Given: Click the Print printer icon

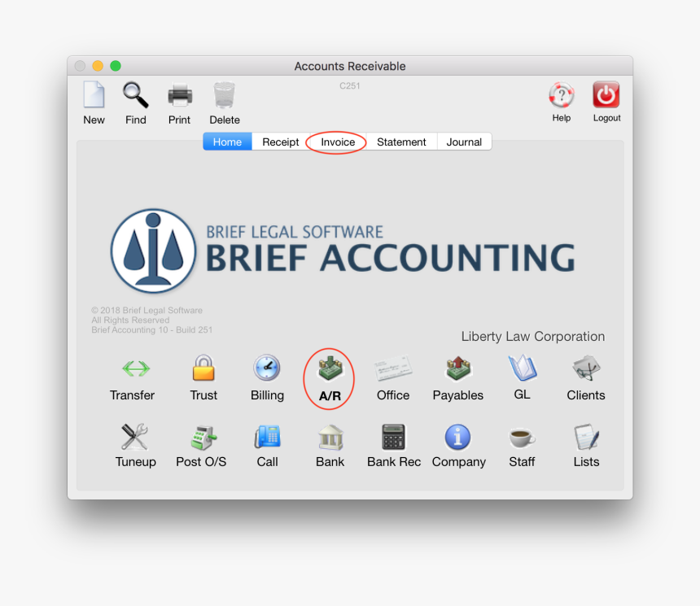Looking at the screenshot, I should [x=179, y=94].
